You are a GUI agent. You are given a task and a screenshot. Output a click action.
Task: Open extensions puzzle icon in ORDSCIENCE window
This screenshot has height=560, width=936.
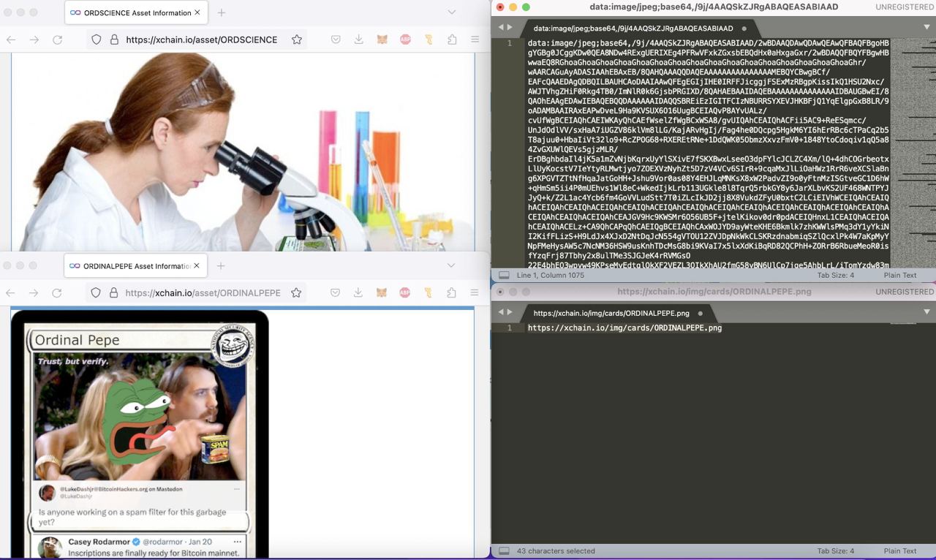pos(452,39)
